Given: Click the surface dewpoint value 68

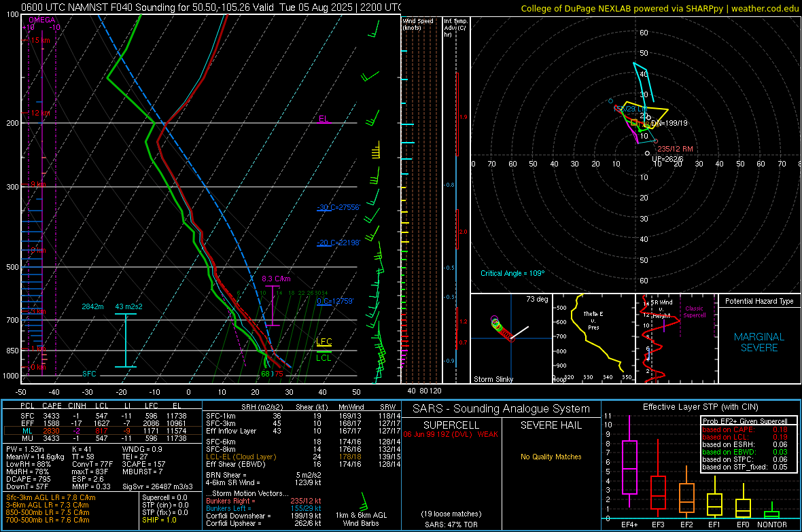Looking at the screenshot, I should tap(266, 374).
